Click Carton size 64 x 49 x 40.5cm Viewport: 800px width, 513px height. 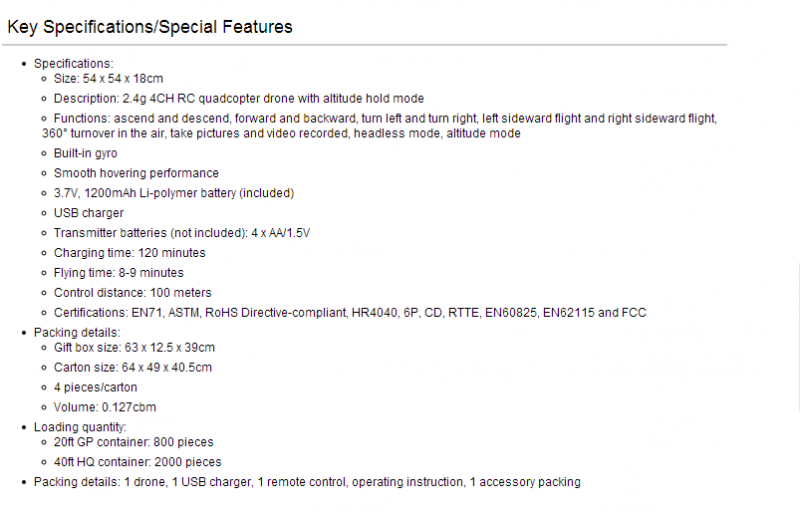(x=133, y=368)
